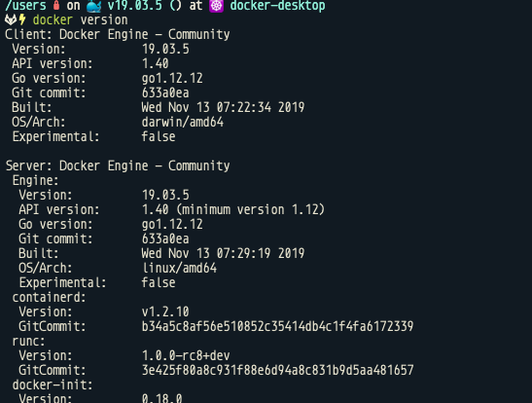
Task: Click the green docker command word
Action: [x=53, y=20]
